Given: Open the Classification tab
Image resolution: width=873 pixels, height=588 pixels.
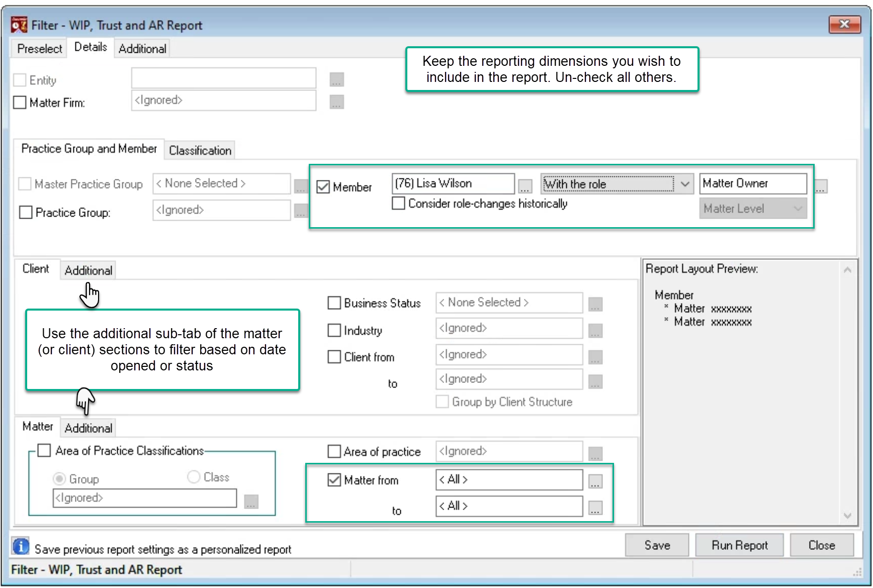Looking at the screenshot, I should pos(200,150).
